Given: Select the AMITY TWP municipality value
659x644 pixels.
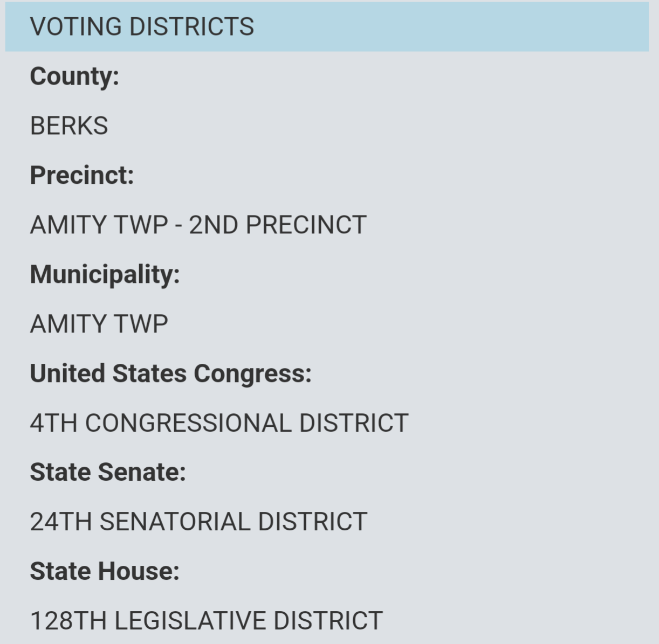Looking at the screenshot, I should (99, 324).
